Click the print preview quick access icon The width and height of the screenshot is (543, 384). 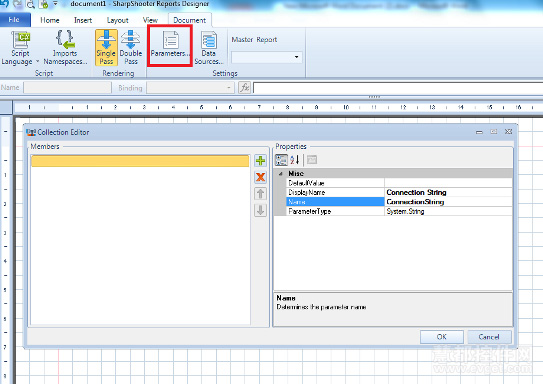point(30,5)
